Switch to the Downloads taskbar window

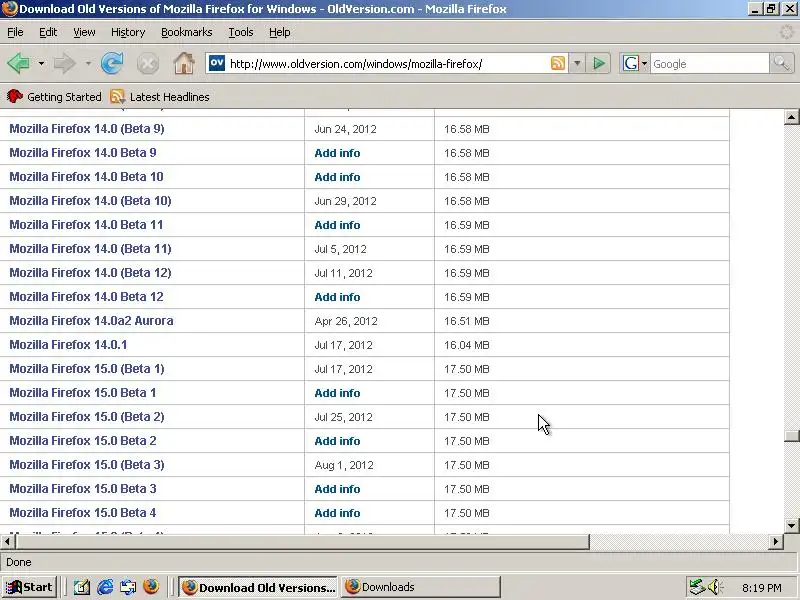pos(421,587)
